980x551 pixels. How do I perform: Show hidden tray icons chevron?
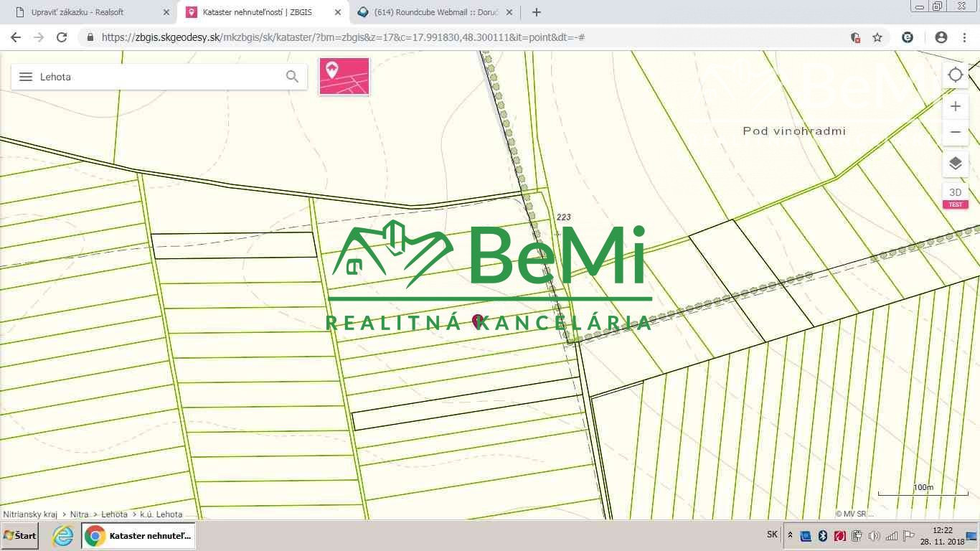click(790, 535)
